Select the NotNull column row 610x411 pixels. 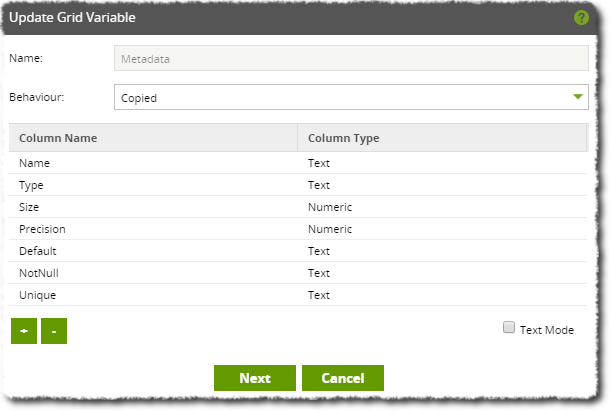point(298,273)
